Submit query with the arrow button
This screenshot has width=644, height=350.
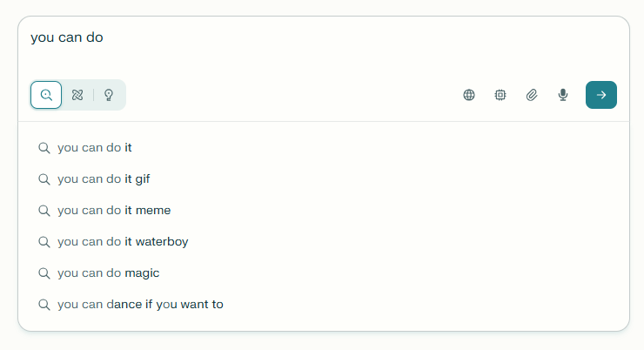pyautogui.click(x=601, y=95)
